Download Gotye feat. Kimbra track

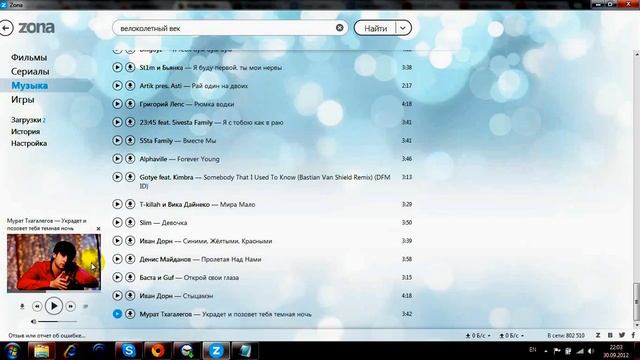click(x=130, y=177)
